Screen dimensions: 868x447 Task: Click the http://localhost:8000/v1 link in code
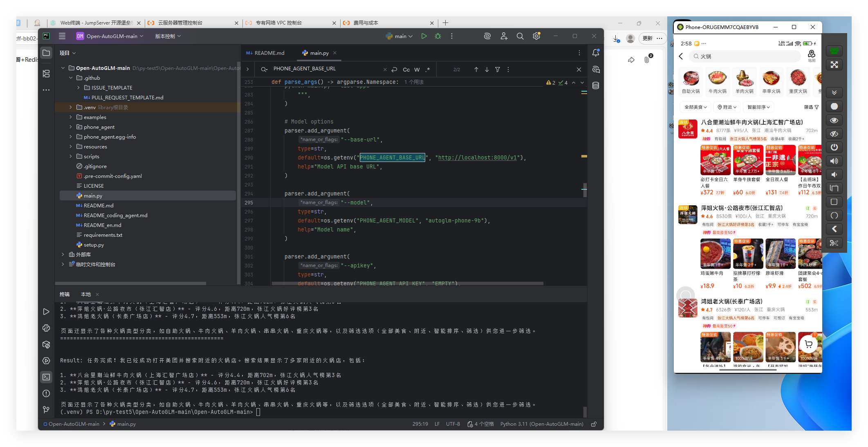coord(477,157)
